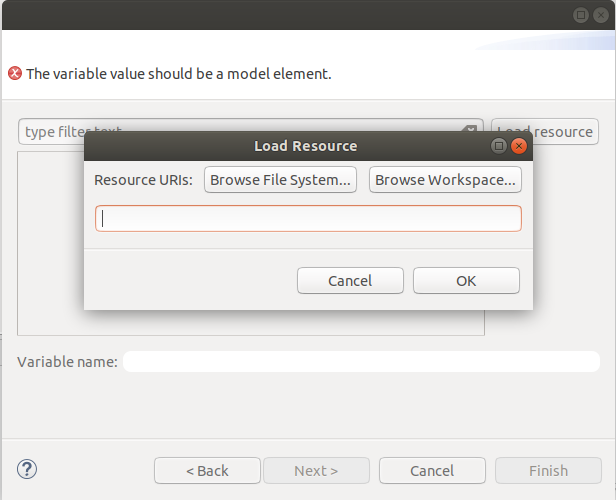Click the Next button in the wizard
The width and height of the screenshot is (616, 500).
click(x=316, y=471)
